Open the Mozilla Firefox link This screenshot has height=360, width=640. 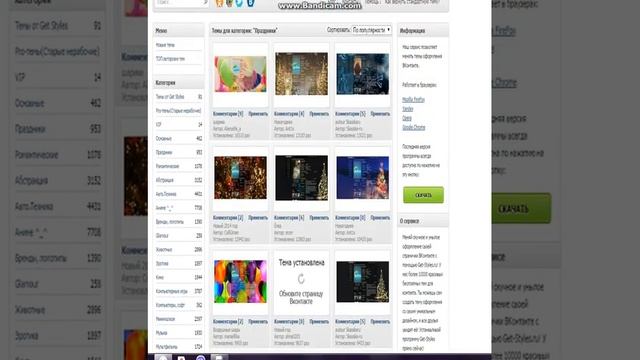click(x=413, y=100)
